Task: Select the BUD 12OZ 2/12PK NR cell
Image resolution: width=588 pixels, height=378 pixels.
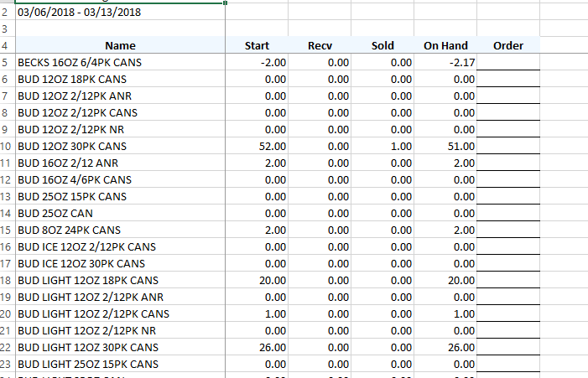Action: click(121, 129)
